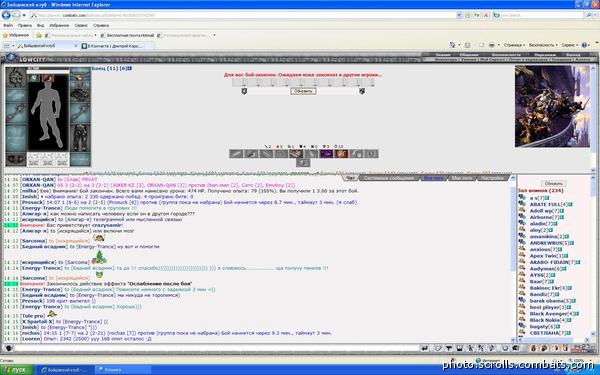Image resolution: width=600 pixels, height=375 pixels.
Task: Open the address bar dropdown arrow
Action: coord(459,15)
